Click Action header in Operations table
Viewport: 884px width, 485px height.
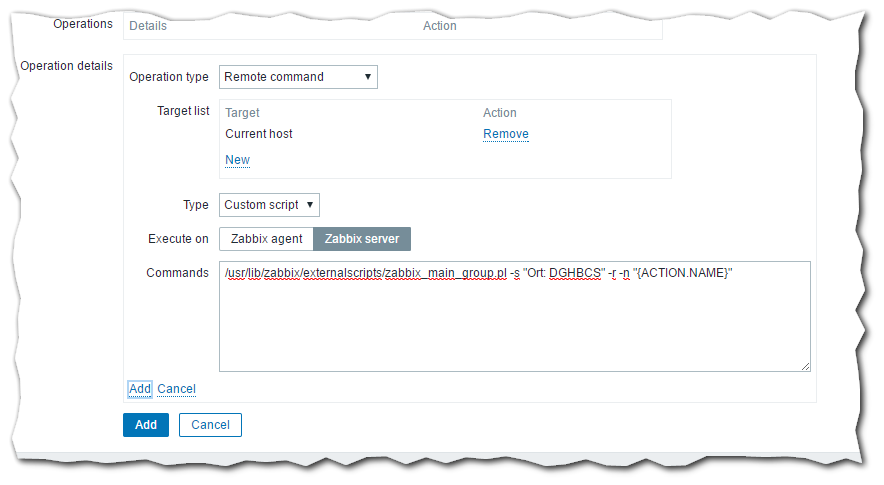coord(440,26)
